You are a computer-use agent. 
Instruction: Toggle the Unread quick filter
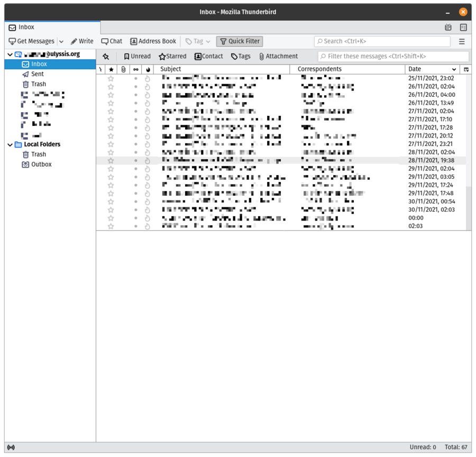[x=137, y=56]
